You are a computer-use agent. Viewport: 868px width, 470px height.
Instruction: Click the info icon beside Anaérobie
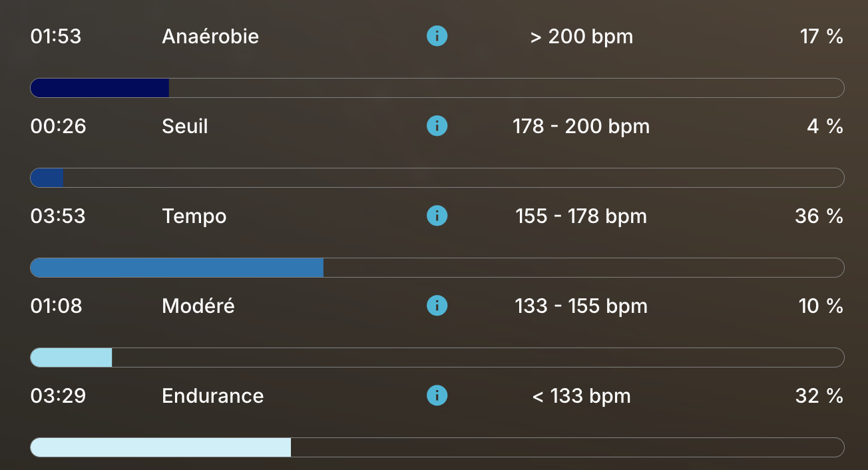coord(437,36)
